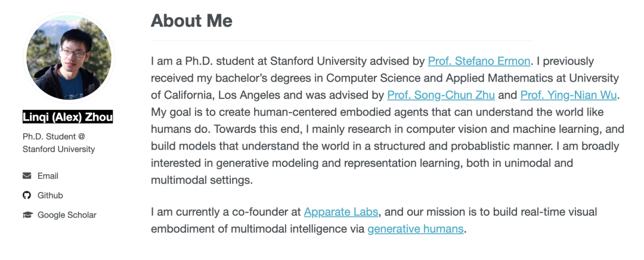Click the Email envelope icon
Viewport: 644px width, 260px height.
pos(27,176)
